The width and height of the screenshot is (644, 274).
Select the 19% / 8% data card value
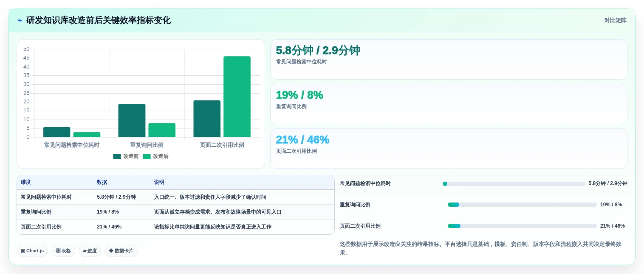299,95
